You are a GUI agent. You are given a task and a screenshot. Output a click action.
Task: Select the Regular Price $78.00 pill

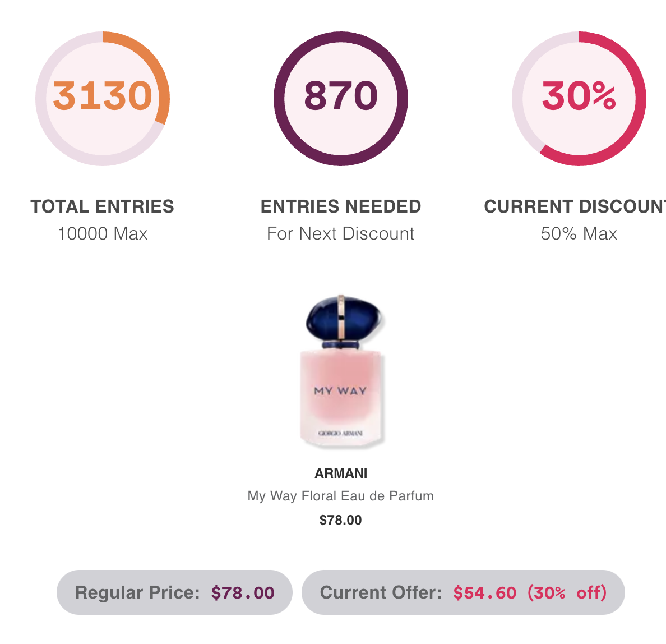(174, 592)
